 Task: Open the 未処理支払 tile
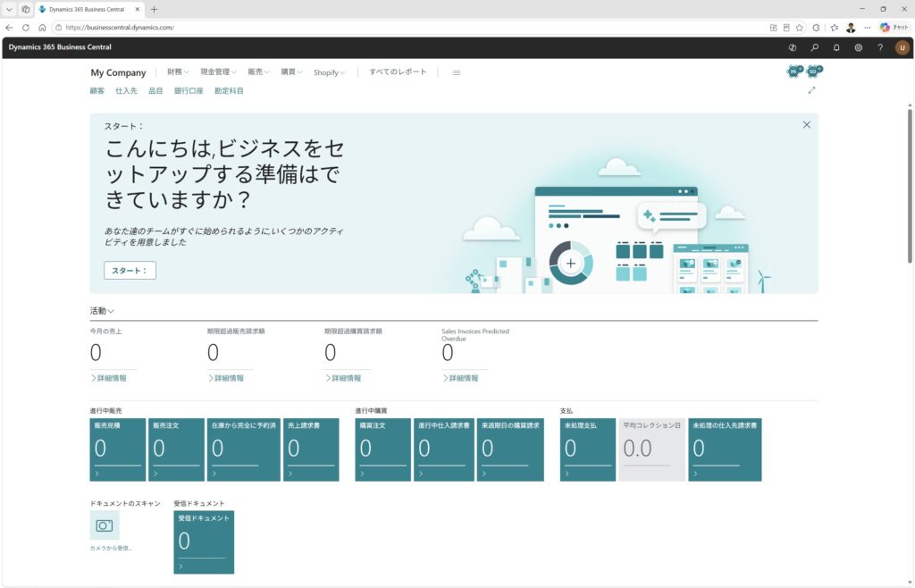[x=588, y=449]
